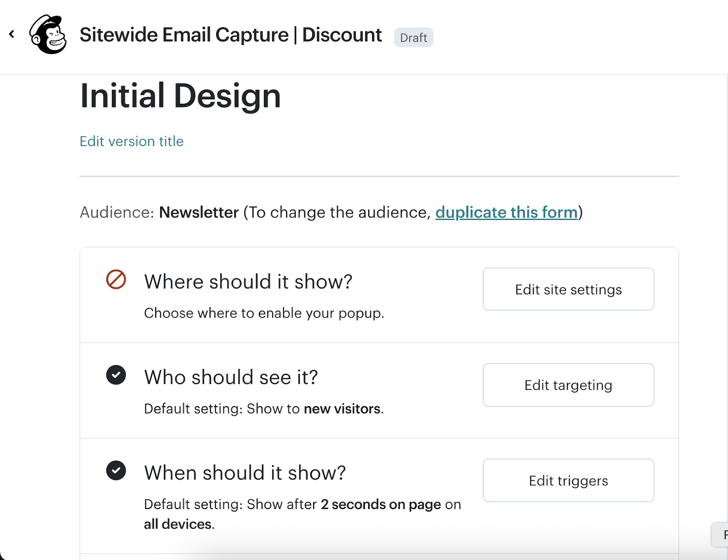
Task: Click the Sitewide Email Capture title
Action: [230, 35]
